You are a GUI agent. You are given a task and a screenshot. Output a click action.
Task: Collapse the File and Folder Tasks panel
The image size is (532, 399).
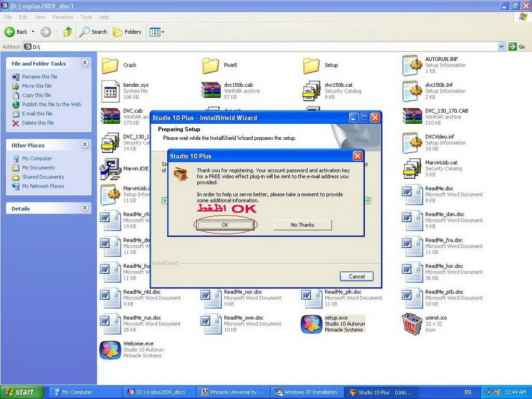click(85, 63)
